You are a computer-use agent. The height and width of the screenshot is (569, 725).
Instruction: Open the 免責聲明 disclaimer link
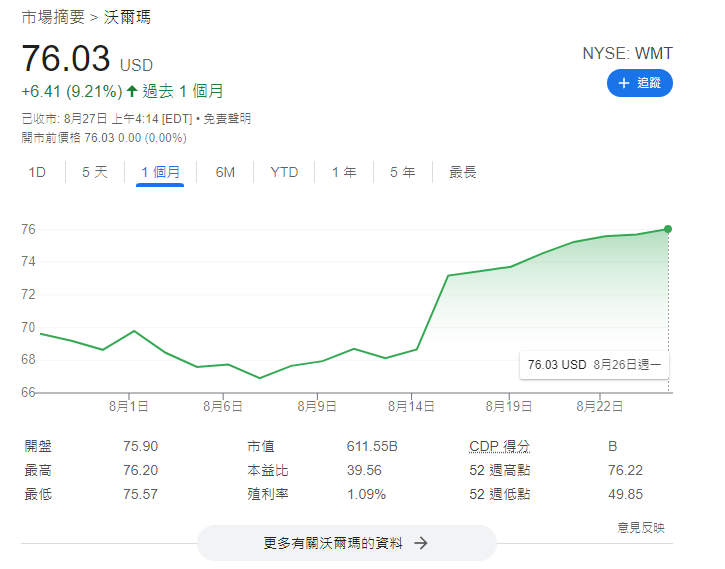pyautogui.click(x=227, y=119)
